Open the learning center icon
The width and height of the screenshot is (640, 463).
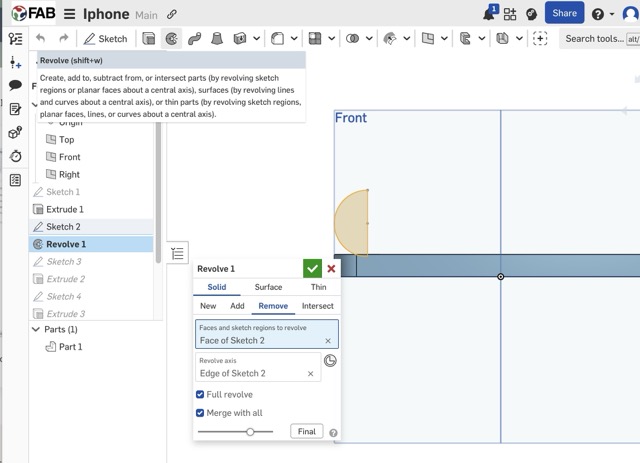click(x=531, y=14)
